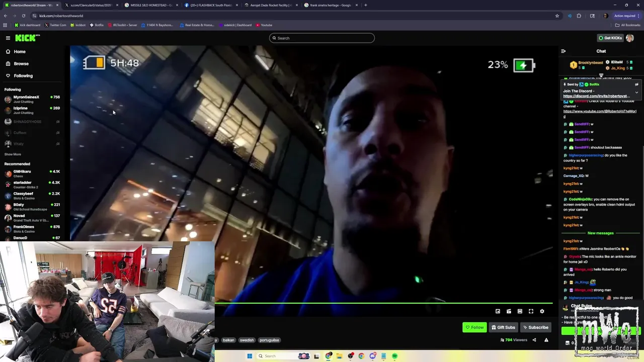Expand Show more followed channels

13,154
